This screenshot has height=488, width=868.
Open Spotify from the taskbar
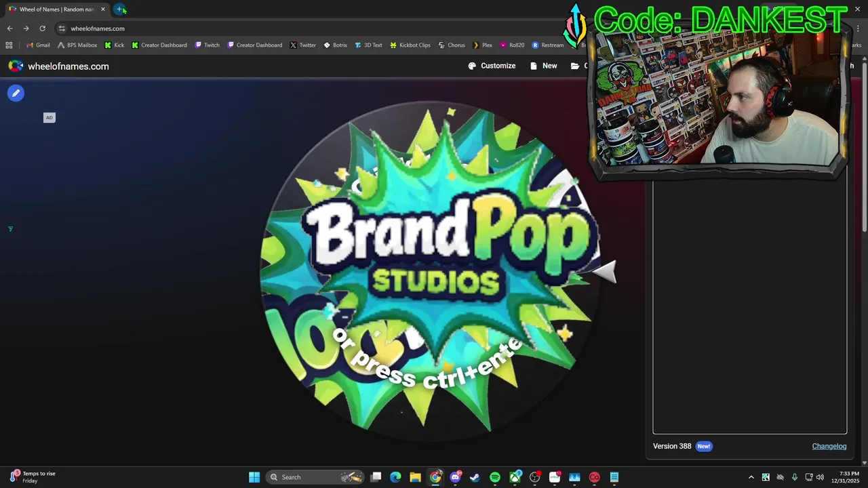[x=495, y=477]
